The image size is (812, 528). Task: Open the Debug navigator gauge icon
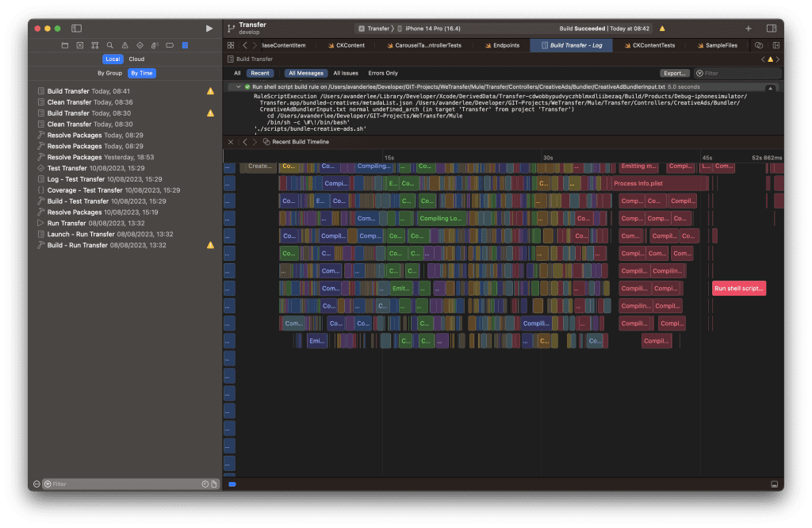pos(154,45)
